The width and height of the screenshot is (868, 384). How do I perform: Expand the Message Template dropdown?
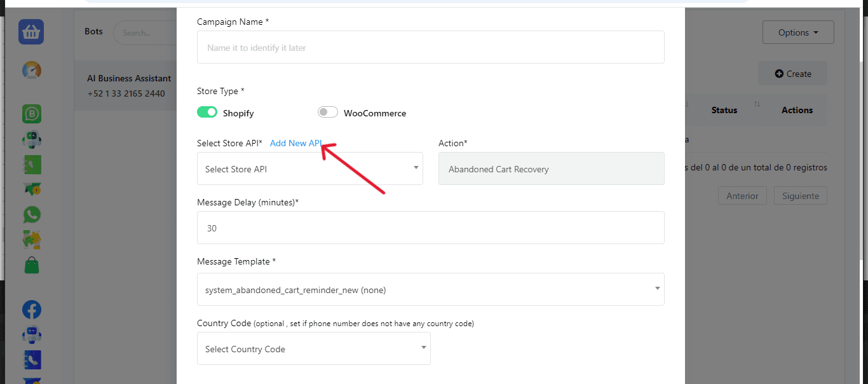431,290
